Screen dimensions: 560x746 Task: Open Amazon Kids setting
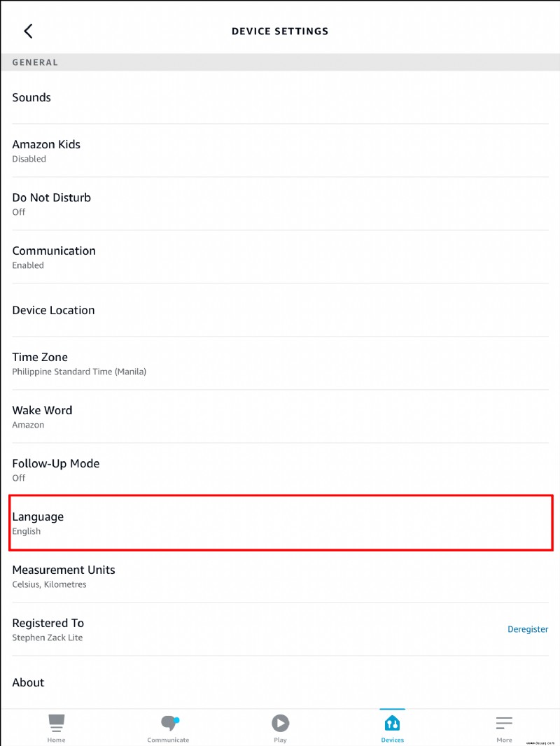pyautogui.click(x=280, y=151)
